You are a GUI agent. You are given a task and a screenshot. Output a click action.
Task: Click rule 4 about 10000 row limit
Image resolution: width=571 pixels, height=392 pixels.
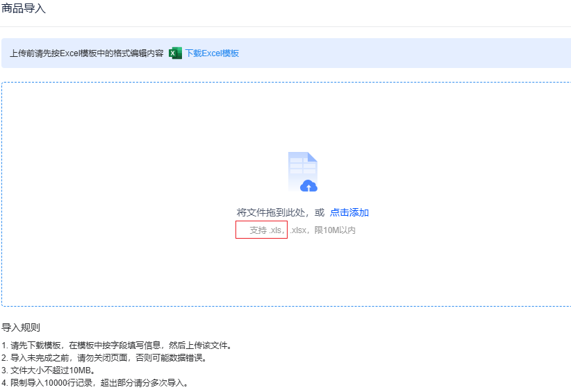(95, 383)
